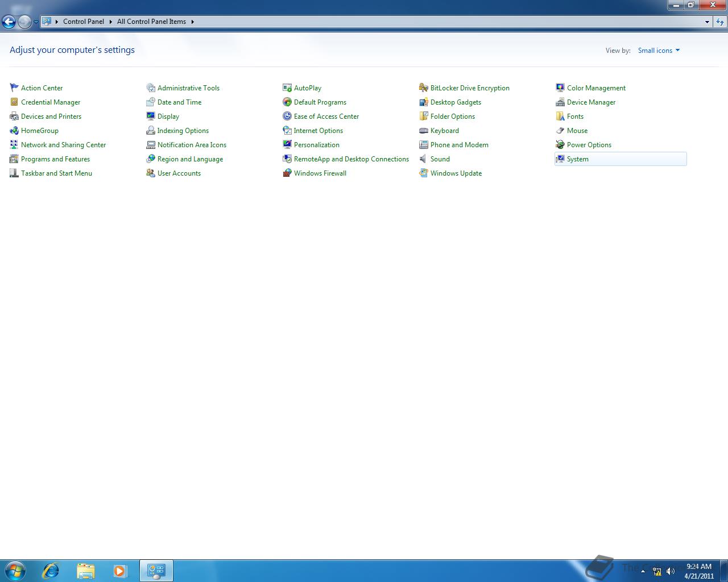Image resolution: width=728 pixels, height=582 pixels.
Task: Click the Folder Options icon
Action: tap(424, 116)
